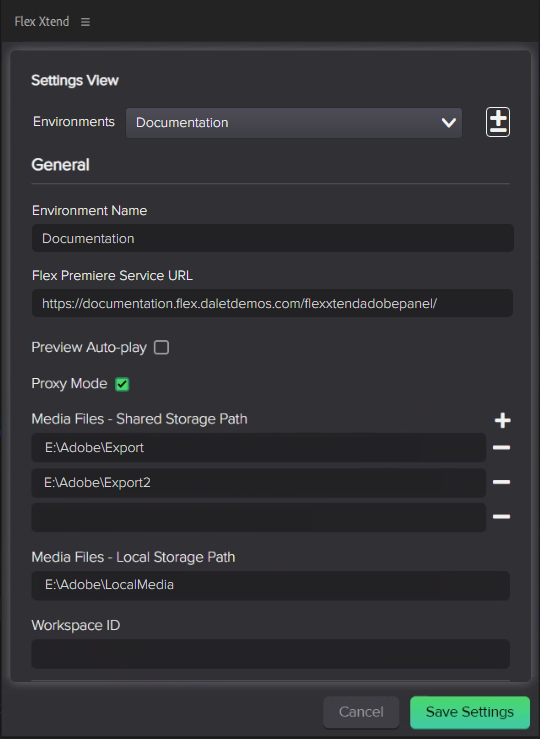The width and height of the screenshot is (540, 739).
Task: Click the Workspace ID input field
Action: click(270, 654)
